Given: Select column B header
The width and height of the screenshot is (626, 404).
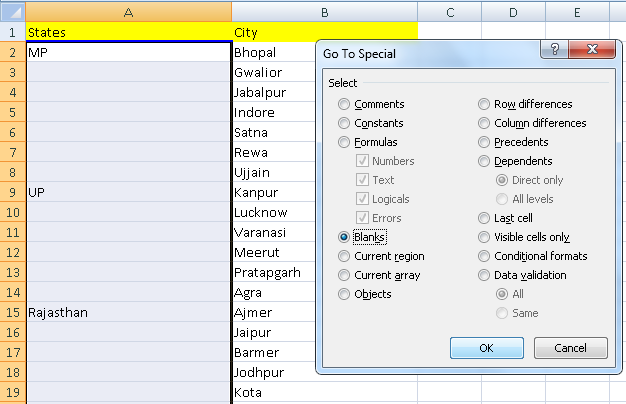Looking at the screenshot, I should tap(324, 11).
